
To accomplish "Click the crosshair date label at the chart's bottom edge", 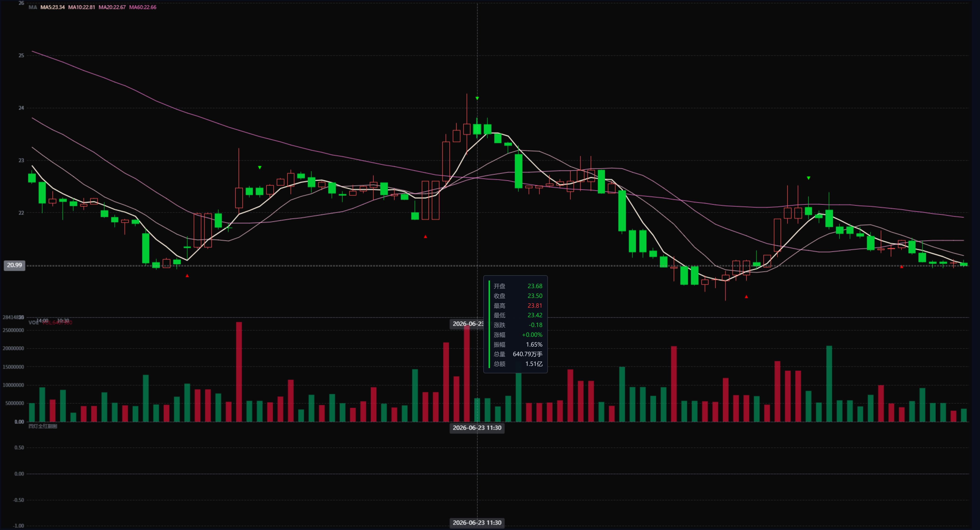I will click(477, 523).
